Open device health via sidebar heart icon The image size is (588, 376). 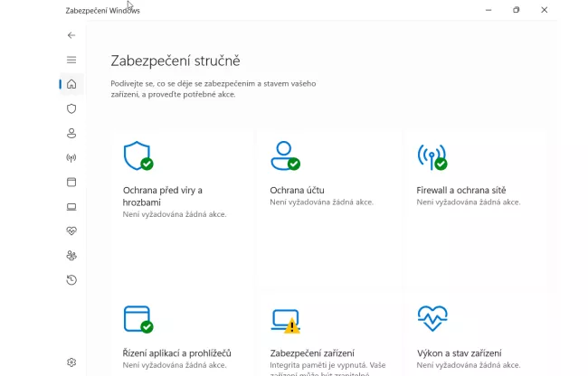pos(71,230)
